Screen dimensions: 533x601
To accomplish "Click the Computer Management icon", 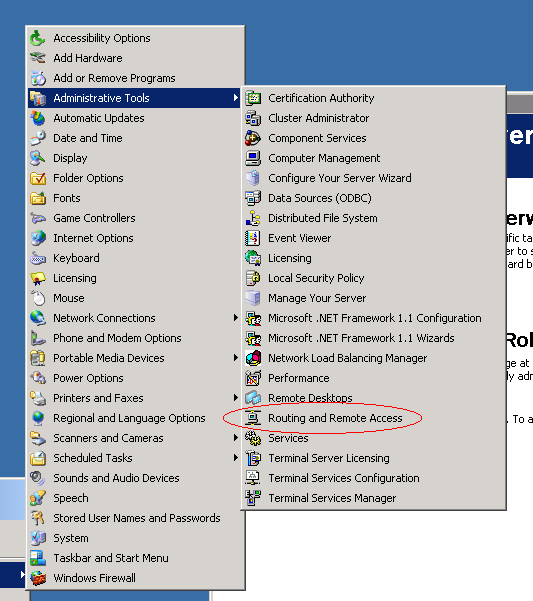I will coord(253,158).
